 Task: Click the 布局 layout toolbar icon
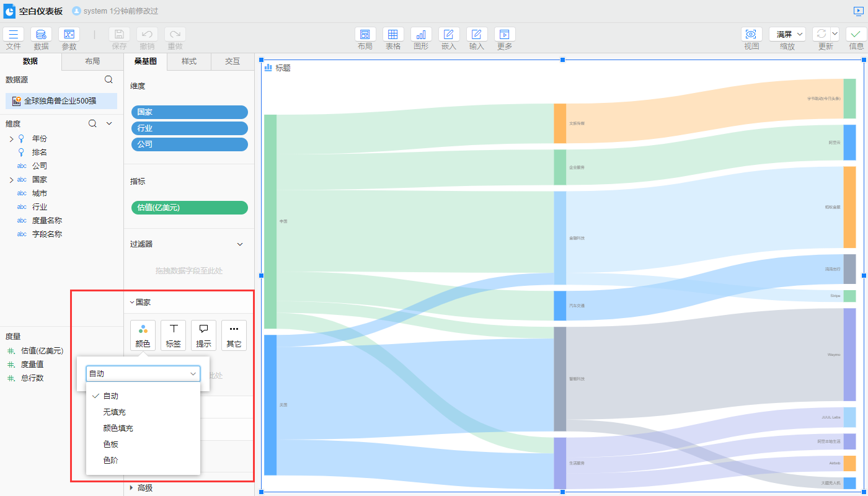pyautogui.click(x=365, y=35)
